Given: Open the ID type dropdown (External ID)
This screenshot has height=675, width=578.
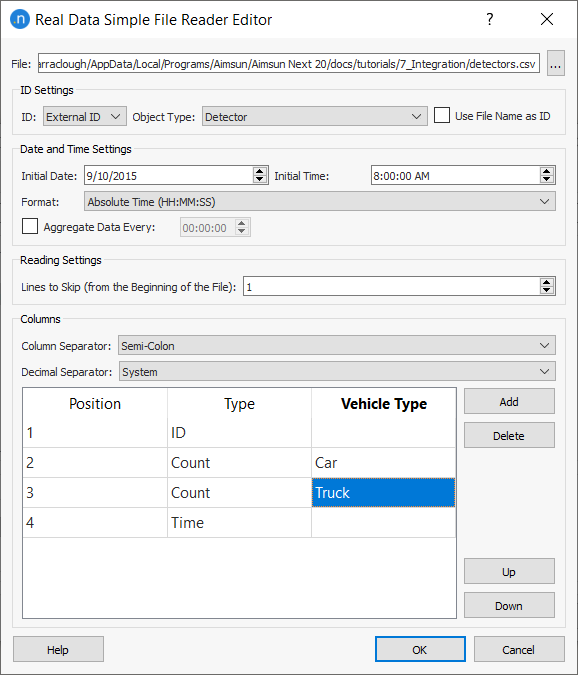Looking at the screenshot, I should tap(85, 116).
